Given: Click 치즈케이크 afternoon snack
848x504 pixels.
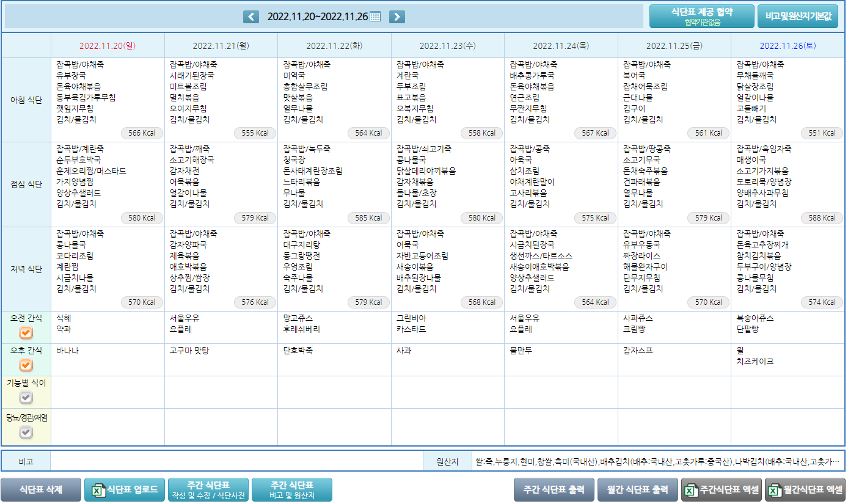Looking at the screenshot, I should [x=755, y=362].
